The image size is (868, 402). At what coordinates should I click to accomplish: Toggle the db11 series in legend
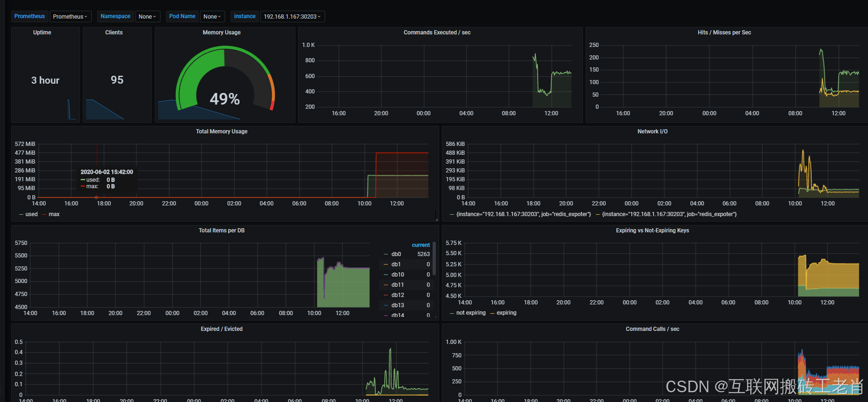tap(398, 285)
